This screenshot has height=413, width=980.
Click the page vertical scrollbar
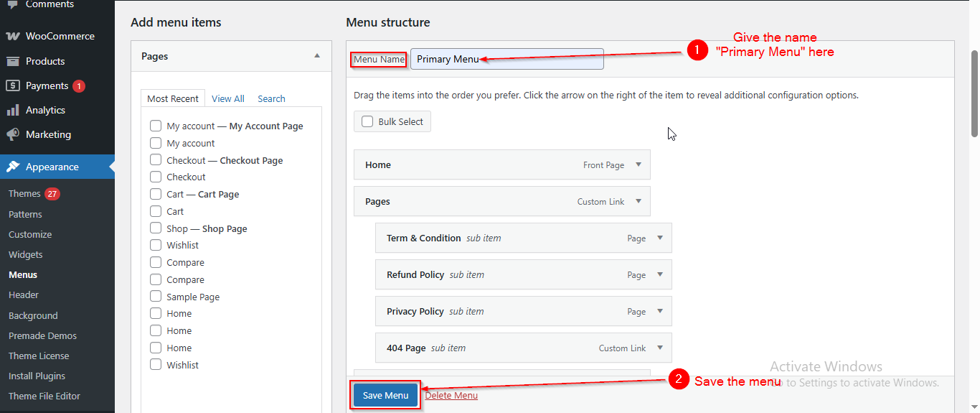pyautogui.click(x=974, y=93)
